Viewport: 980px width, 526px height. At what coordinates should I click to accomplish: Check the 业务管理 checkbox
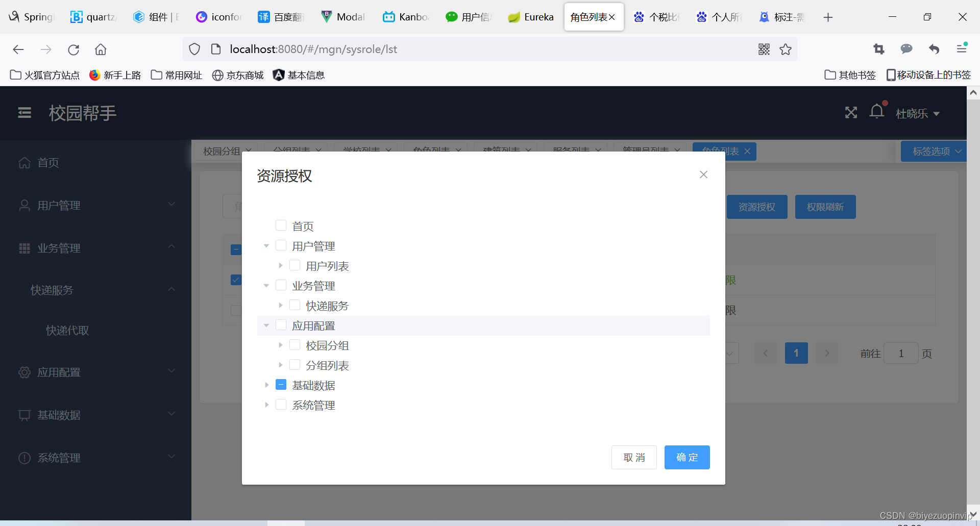(x=281, y=285)
